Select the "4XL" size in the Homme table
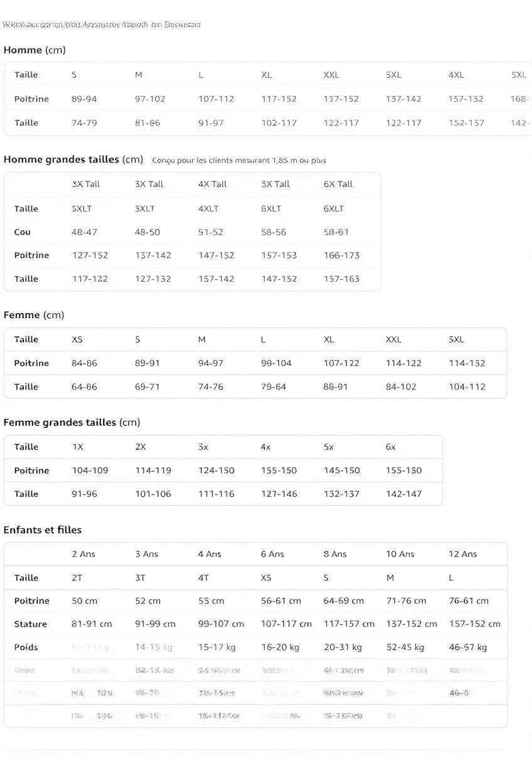The height and width of the screenshot is (763, 532). (x=456, y=75)
